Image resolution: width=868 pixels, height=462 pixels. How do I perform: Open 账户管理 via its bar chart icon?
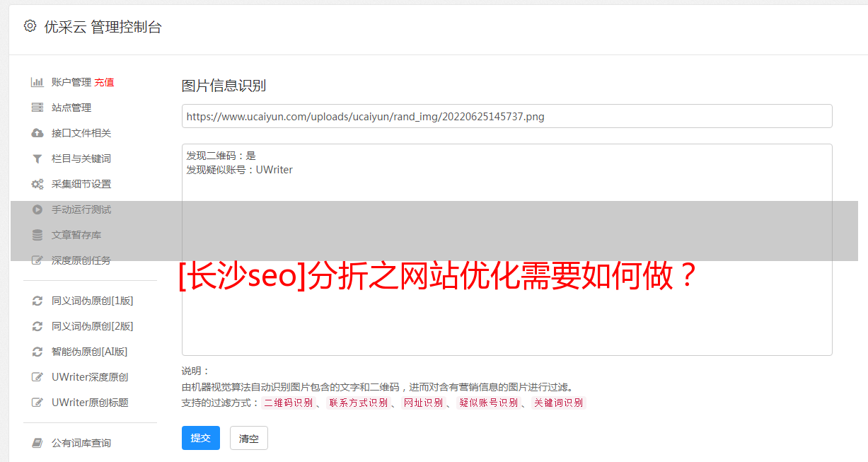pos(37,82)
